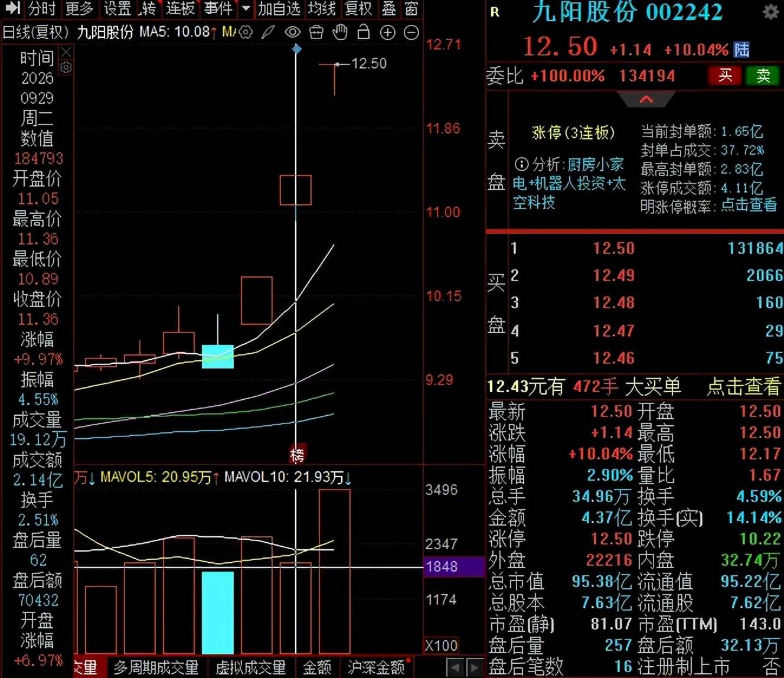
Task: Select buy level 1 price 12.50
Action: tap(614, 248)
